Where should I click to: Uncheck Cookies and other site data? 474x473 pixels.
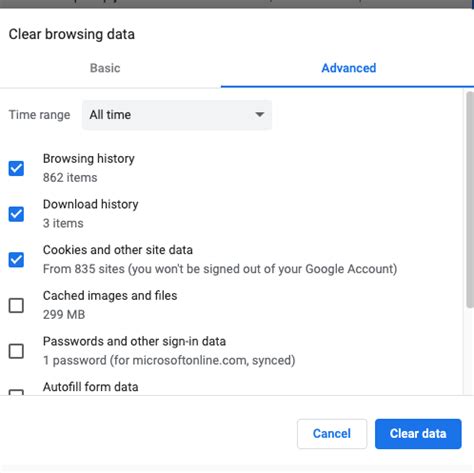click(x=16, y=259)
